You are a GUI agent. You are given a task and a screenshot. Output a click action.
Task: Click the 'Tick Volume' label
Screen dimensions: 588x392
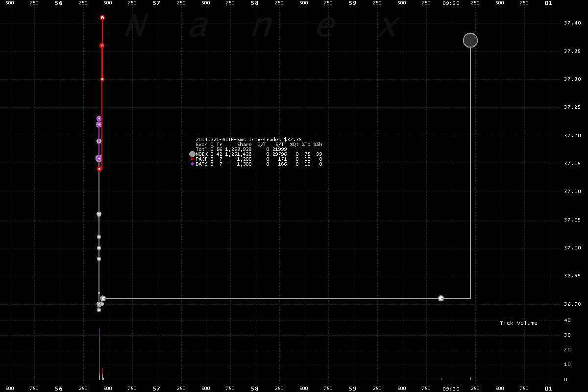pos(518,323)
